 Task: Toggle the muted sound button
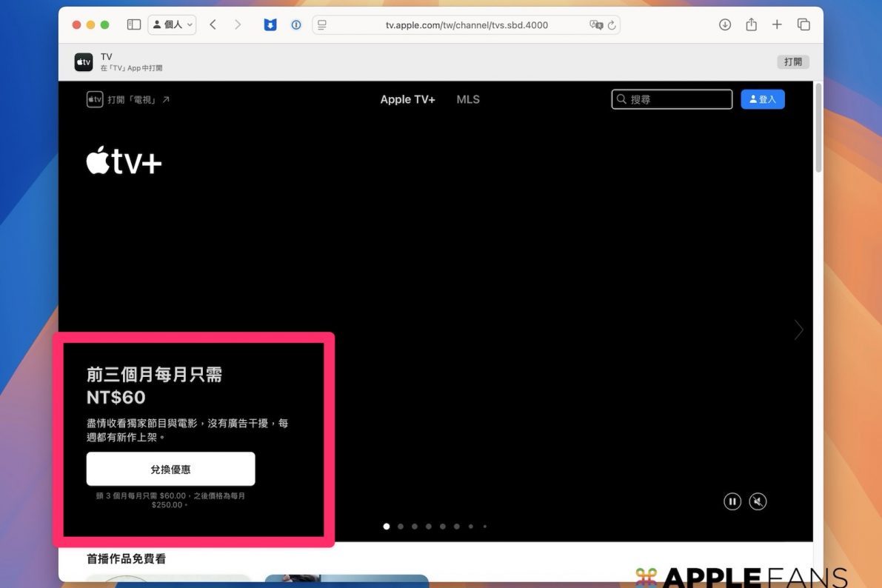[x=758, y=501]
